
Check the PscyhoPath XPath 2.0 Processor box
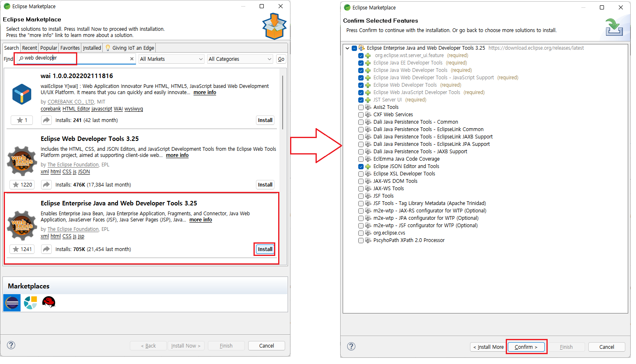pyautogui.click(x=361, y=240)
